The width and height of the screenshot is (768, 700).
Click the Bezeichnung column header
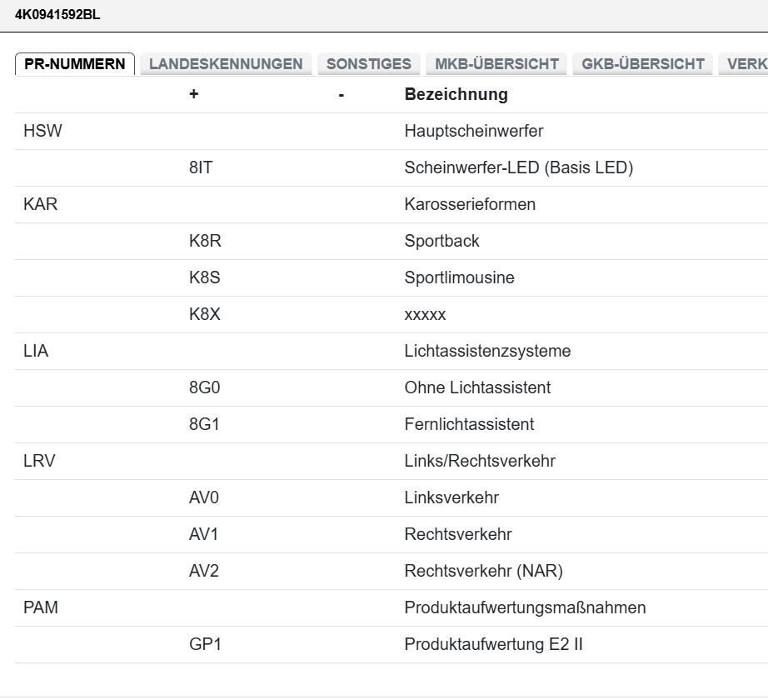tap(456, 95)
